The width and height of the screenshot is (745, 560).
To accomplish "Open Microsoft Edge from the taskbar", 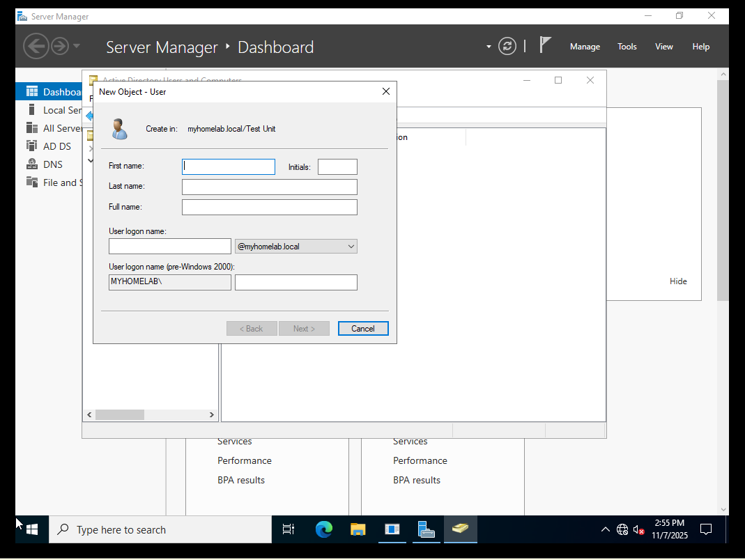I will (x=324, y=530).
